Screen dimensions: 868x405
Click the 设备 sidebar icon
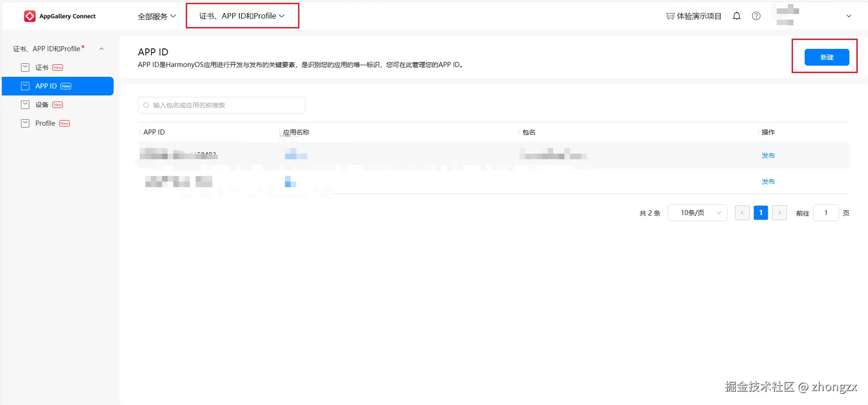(25, 105)
